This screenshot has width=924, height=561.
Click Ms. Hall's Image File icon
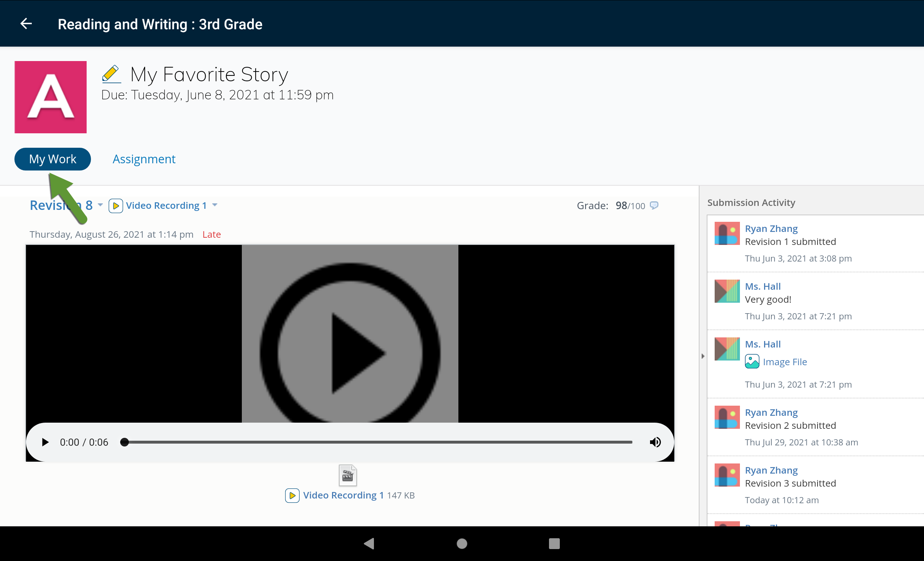[751, 361]
